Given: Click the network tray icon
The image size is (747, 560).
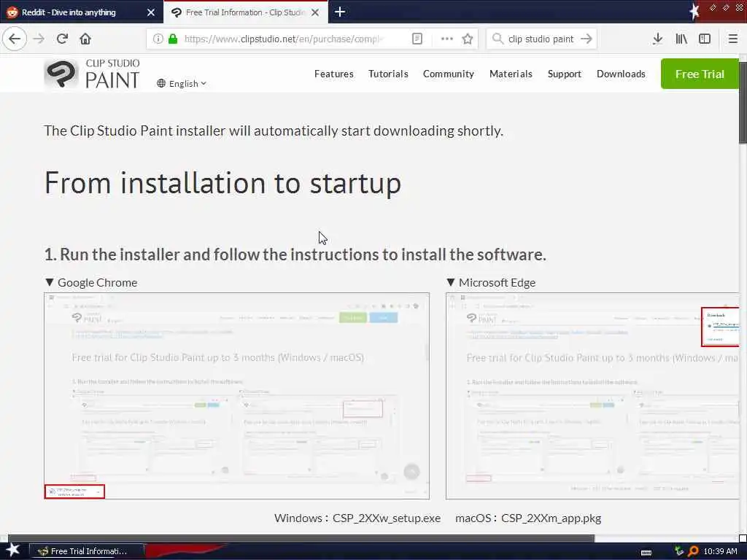Looking at the screenshot, I should click(x=678, y=551).
